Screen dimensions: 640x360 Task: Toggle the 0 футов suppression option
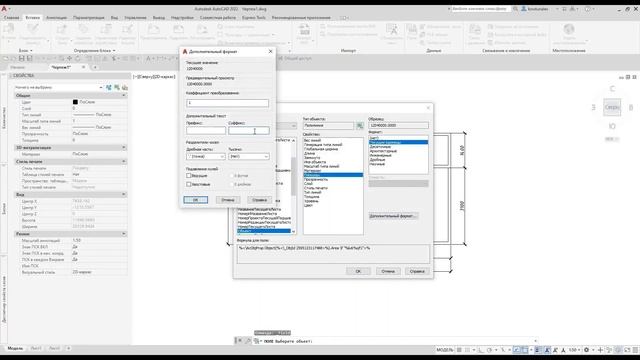(x=231, y=176)
